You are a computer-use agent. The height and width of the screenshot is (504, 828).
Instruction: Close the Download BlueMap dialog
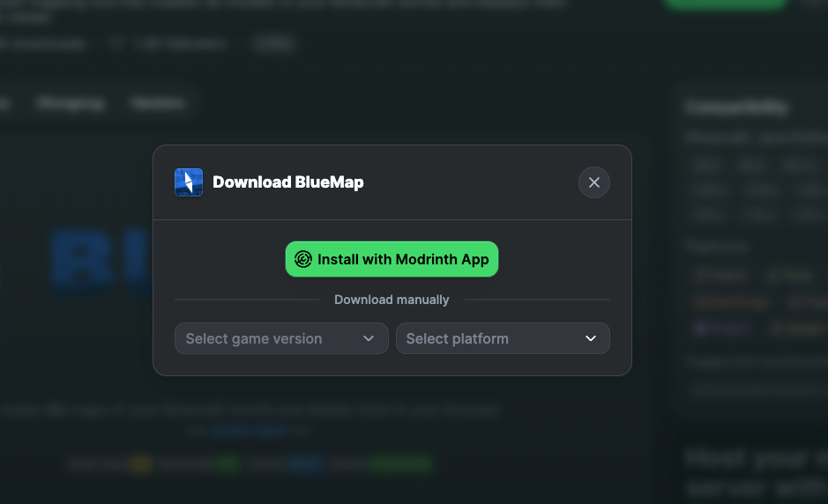pyautogui.click(x=594, y=182)
